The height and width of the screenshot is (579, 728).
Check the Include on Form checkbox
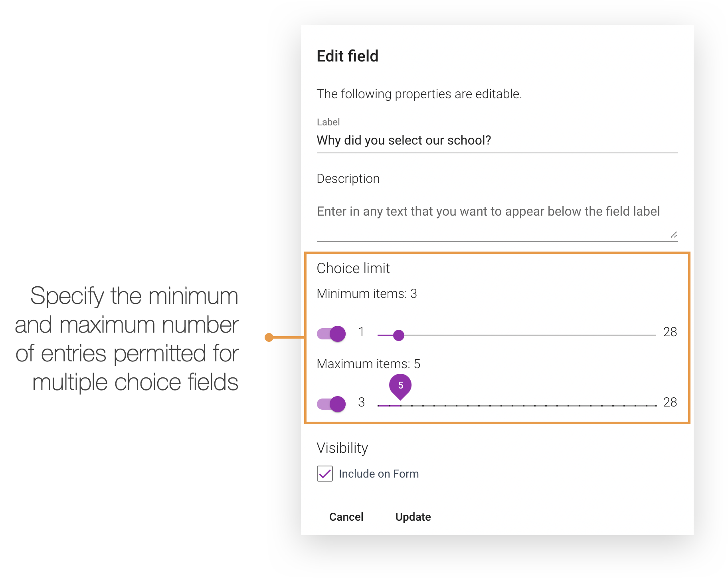[324, 474]
